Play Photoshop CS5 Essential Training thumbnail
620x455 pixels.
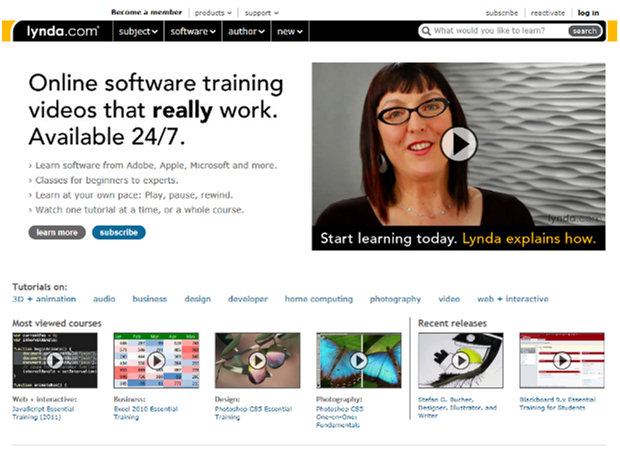pyautogui.click(x=257, y=360)
